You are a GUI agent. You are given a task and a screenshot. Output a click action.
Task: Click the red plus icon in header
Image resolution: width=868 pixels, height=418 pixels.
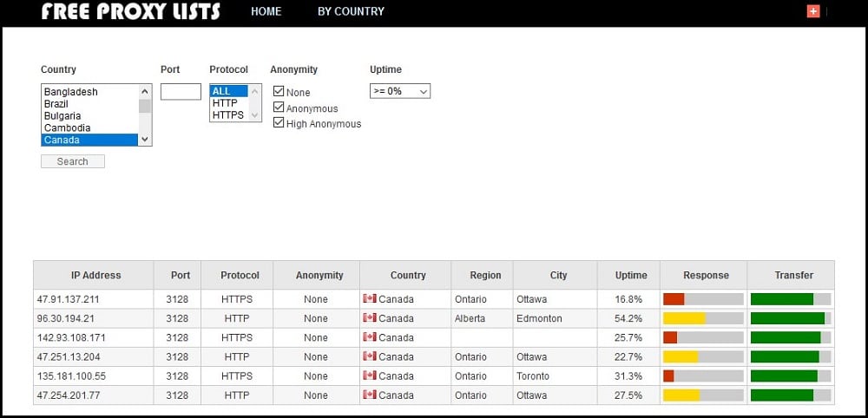812,11
